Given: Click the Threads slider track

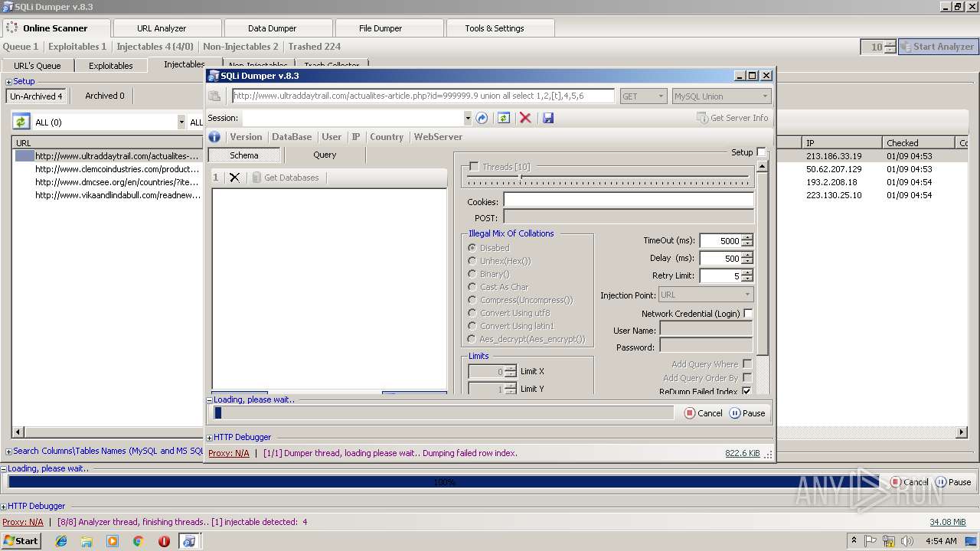Looking at the screenshot, I should [x=608, y=177].
